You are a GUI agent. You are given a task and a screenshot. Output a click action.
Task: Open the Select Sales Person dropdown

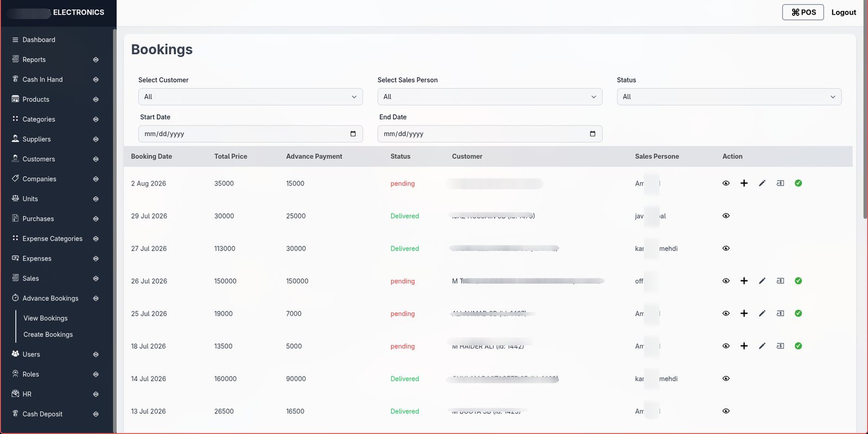pyautogui.click(x=490, y=97)
